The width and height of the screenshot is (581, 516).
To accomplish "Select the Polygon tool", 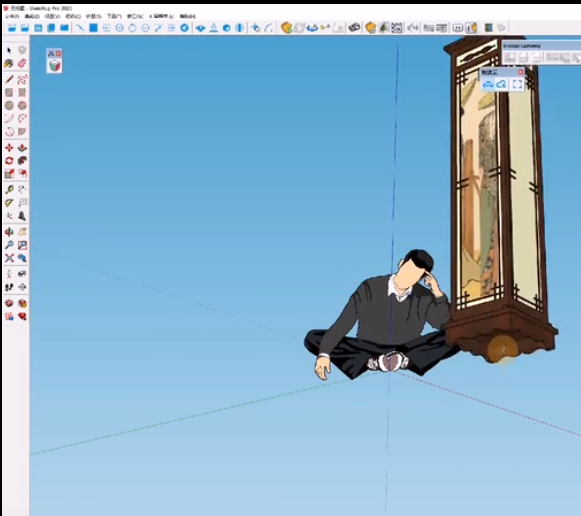I will [22, 106].
